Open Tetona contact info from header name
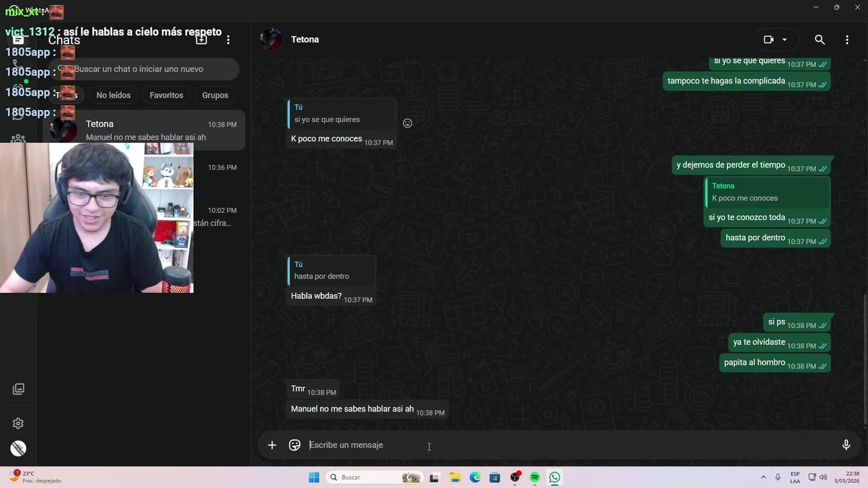The height and width of the screenshot is (488, 868). (305, 39)
